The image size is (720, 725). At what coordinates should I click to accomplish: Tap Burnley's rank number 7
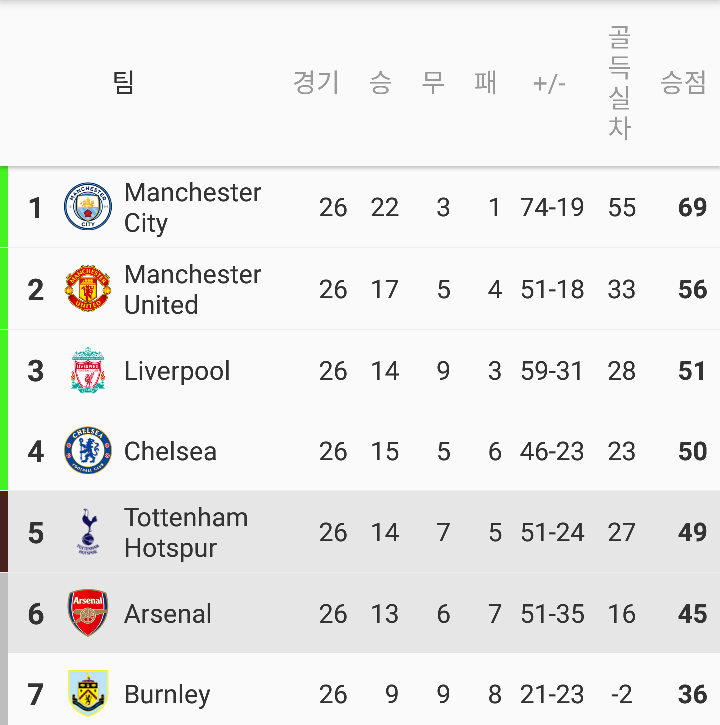point(36,694)
